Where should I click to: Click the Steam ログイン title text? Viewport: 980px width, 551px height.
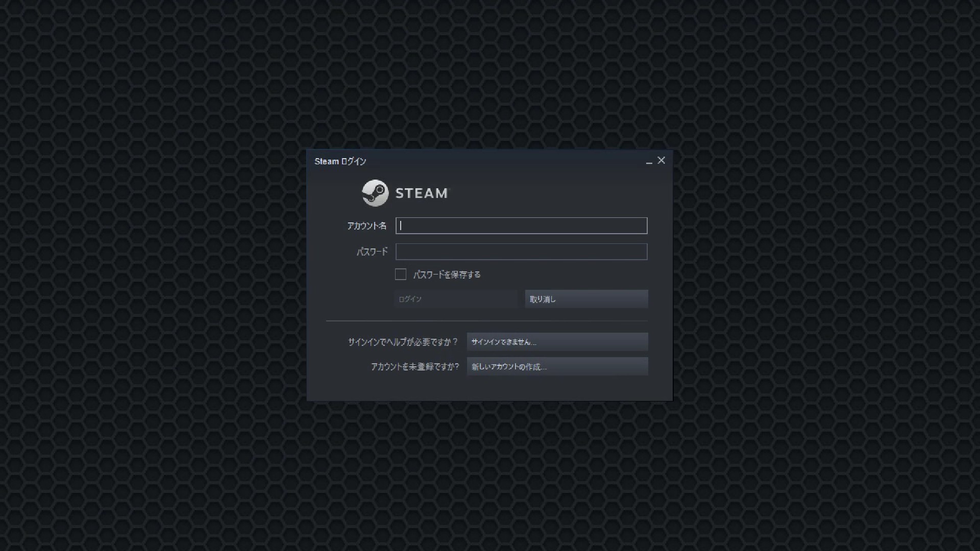[x=340, y=161]
